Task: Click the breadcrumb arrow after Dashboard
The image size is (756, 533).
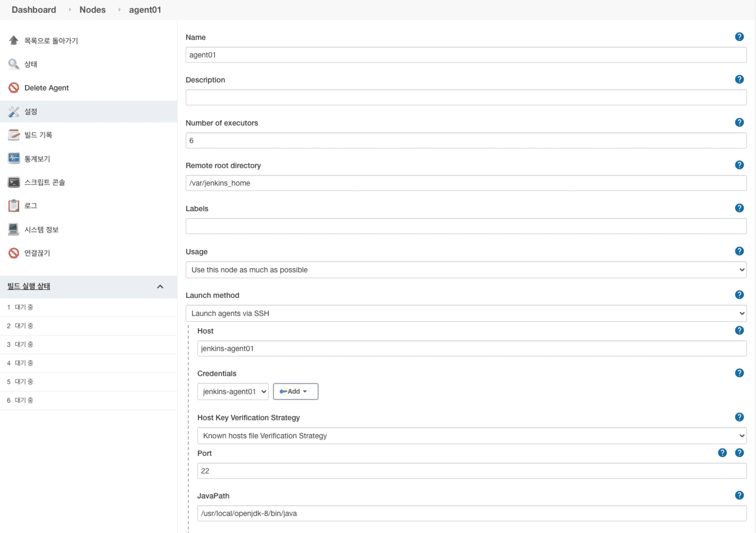Action: [x=70, y=10]
